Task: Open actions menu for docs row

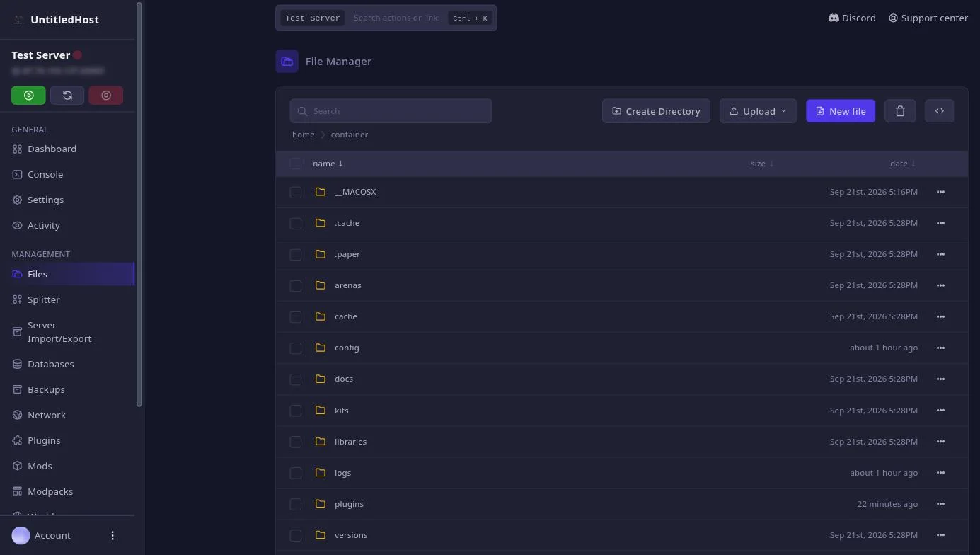Action: 940,379
